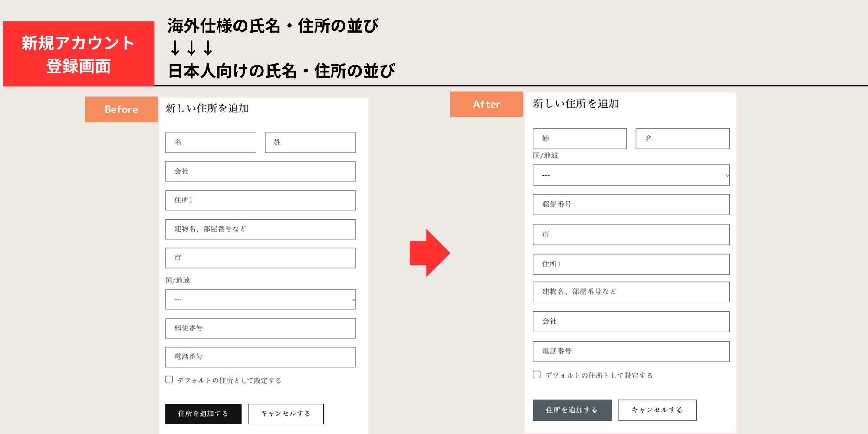Click the 住所1 field in the Before form
This screenshot has height=434, width=868.
(260, 200)
